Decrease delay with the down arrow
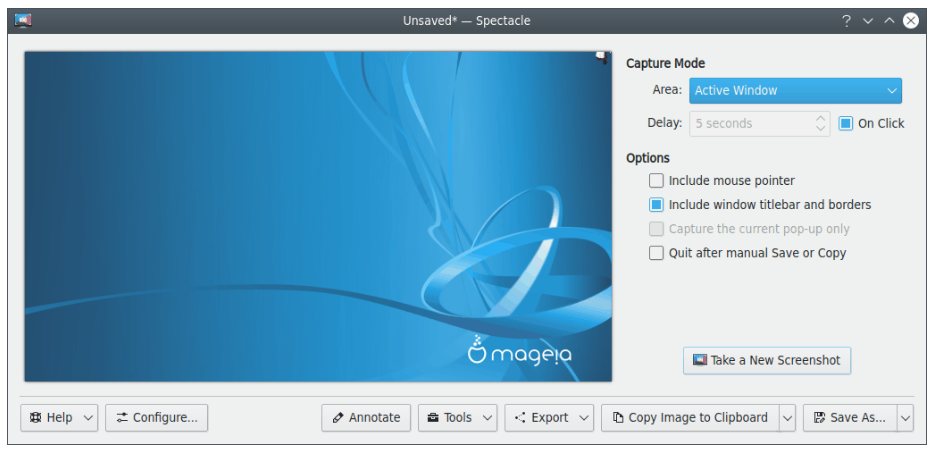This screenshot has width=934, height=452. 820,129
